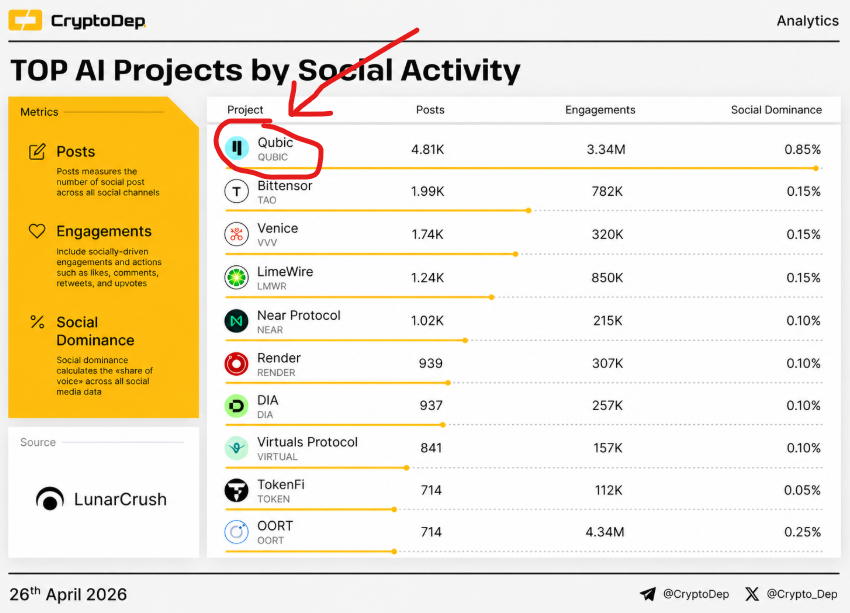Click the end of Qubic's progress bar
The image size is (850, 613).
point(816,169)
